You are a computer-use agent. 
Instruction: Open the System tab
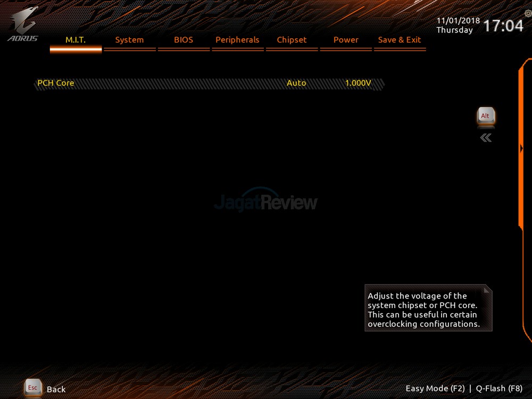pos(129,40)
